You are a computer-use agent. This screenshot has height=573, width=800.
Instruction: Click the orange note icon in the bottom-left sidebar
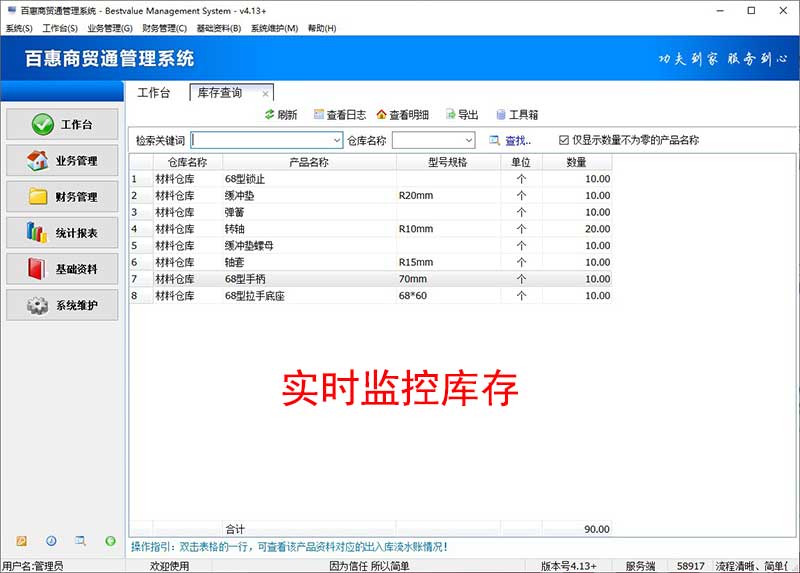pos(21,541)
